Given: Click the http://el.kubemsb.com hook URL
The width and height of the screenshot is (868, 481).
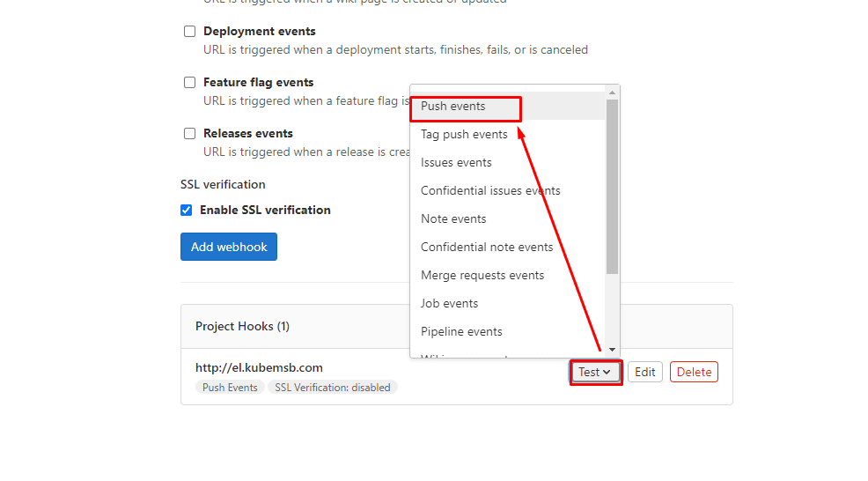Looking at the screenshot, I should [259, 367].
